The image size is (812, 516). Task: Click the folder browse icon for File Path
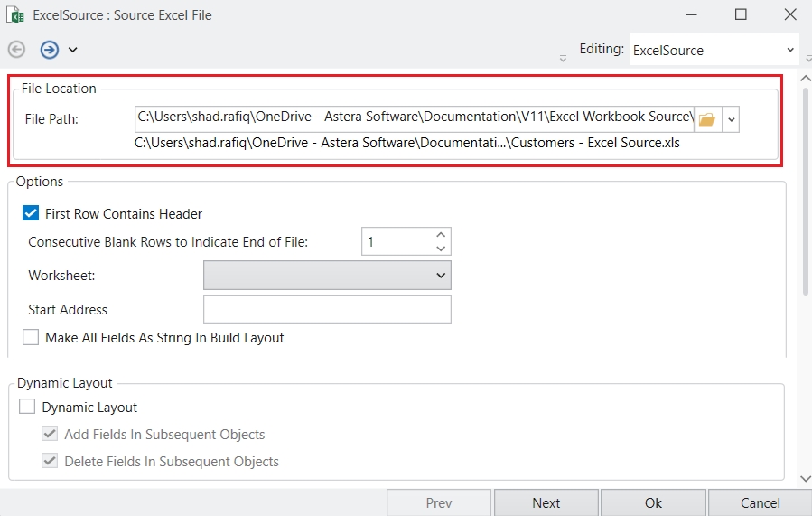(x=707, y=119)
